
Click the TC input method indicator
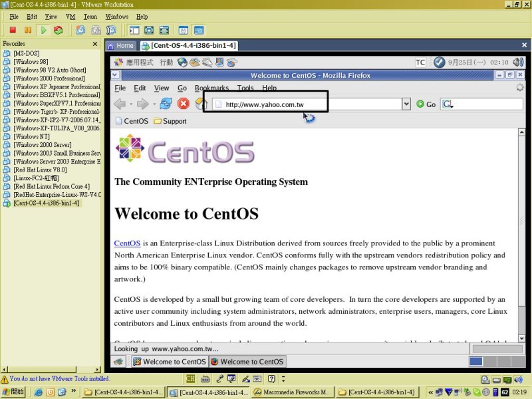tap(420, 63)
